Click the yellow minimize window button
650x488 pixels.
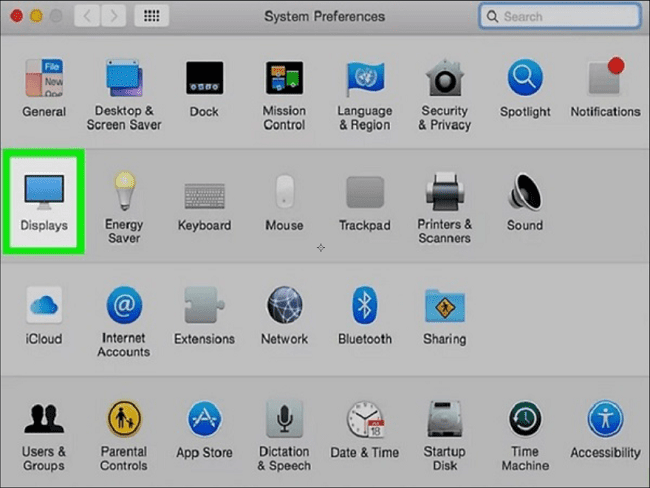click(x=36, y=16)
